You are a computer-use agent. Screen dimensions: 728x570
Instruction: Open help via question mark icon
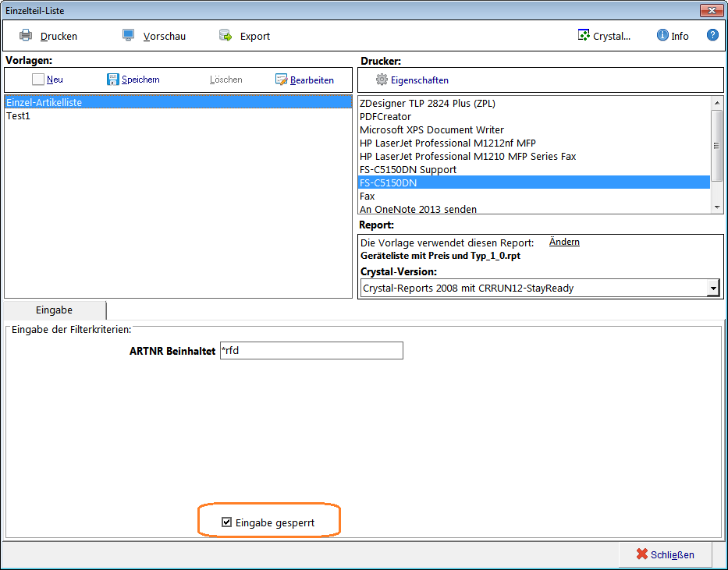point(712,35)
